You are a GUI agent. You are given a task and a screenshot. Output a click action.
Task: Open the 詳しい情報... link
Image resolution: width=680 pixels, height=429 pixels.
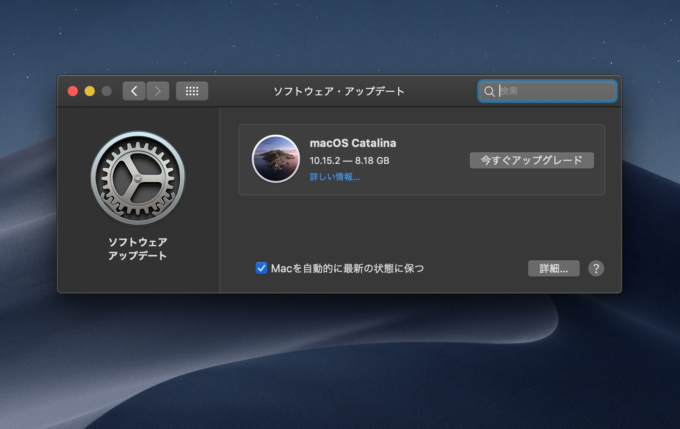point(334,177)
